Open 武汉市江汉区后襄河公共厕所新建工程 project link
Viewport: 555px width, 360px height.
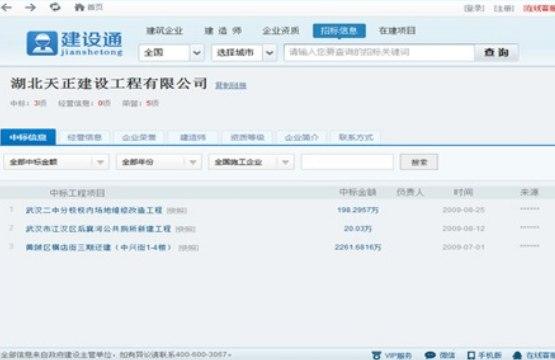pos(98,229)
